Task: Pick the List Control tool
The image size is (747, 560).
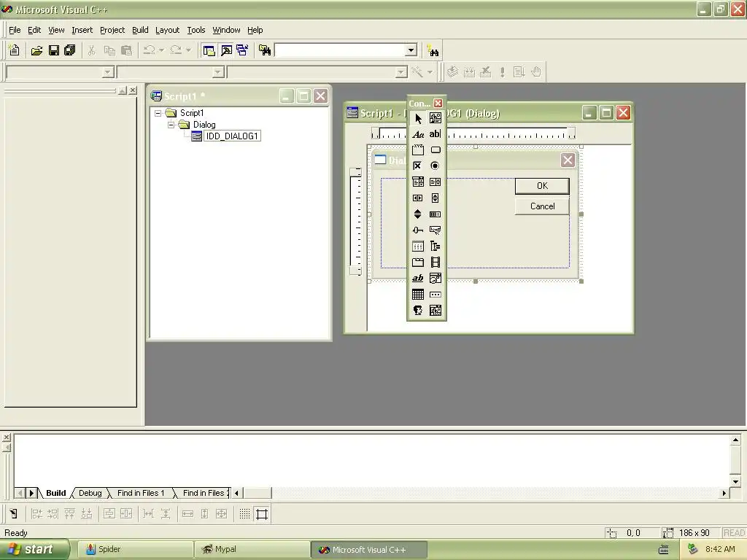Action: (418, 246)
